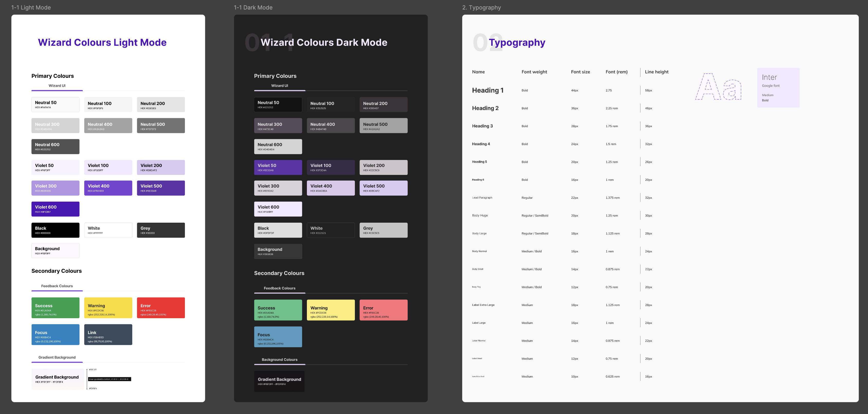
Task: Click the dark mode Neutral 500 swatch
Action: [383, 126]
